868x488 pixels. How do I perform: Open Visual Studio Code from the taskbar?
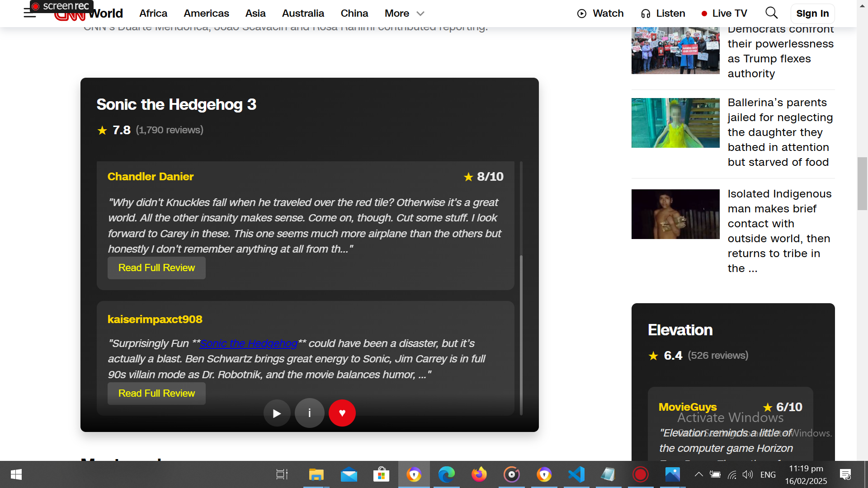(x=576, y=474)
